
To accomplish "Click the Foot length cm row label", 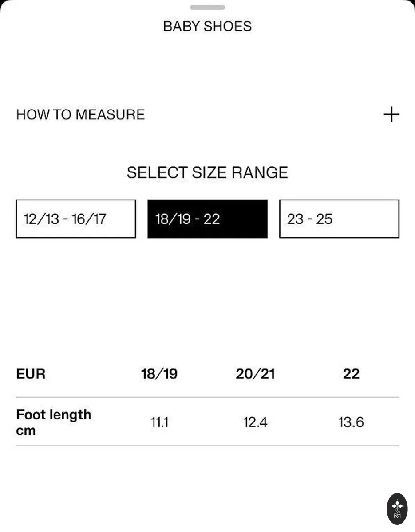I will click(54, 422).
